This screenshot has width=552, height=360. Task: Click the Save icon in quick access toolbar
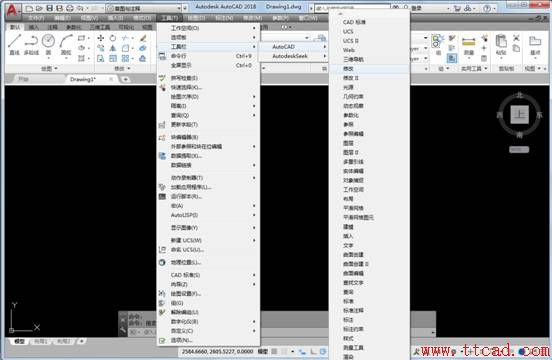coord(50,8)
